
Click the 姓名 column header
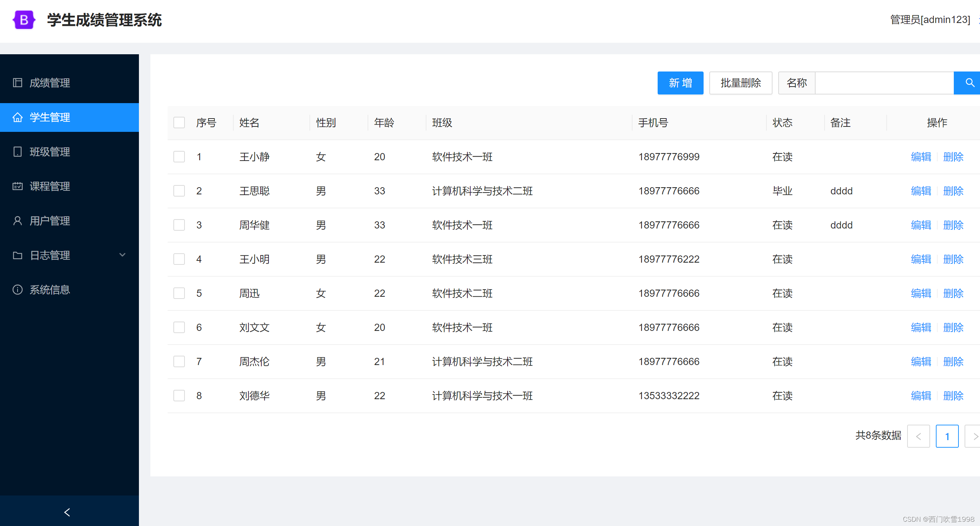249,123
